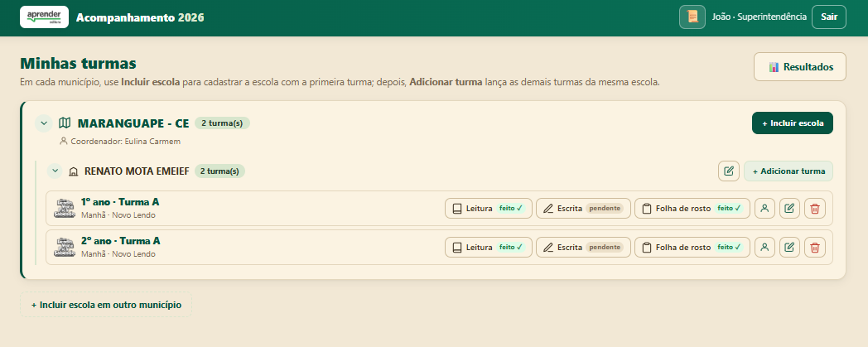Click Coordenador: Eulina Carmem text
Image resolution: width=868 pixels, height=347 pixels.
[126, 141]
